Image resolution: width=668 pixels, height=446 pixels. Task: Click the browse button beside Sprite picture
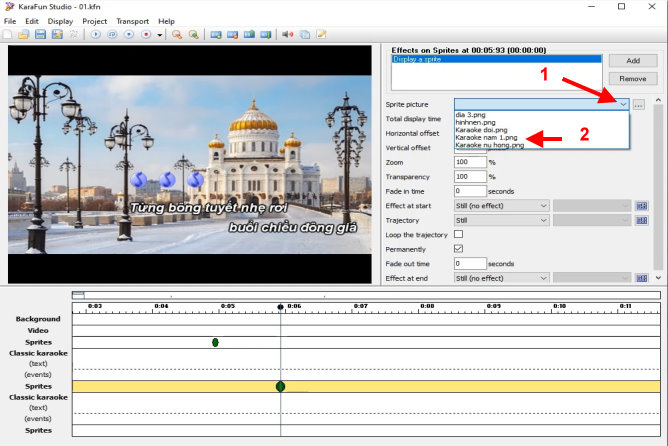pyautogui.click(x=639, y=104)
